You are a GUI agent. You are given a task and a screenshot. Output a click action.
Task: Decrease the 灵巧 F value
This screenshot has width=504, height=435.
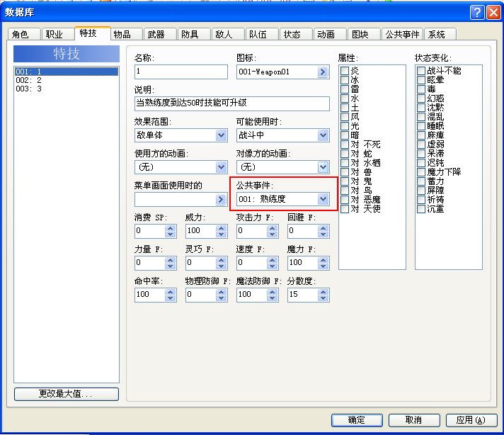[x=221, y=266]
